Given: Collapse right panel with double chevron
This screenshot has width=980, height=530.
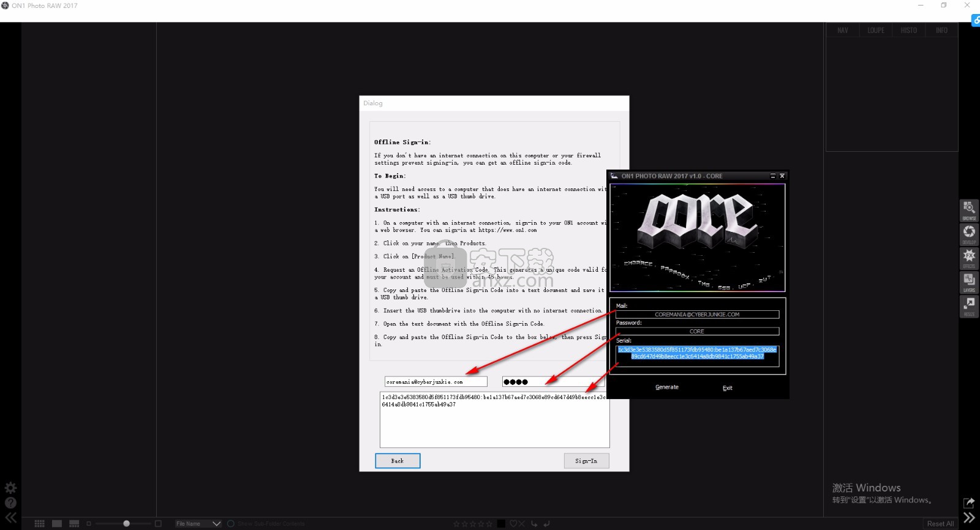Looking at the screenshot, I should click(969, 518).
